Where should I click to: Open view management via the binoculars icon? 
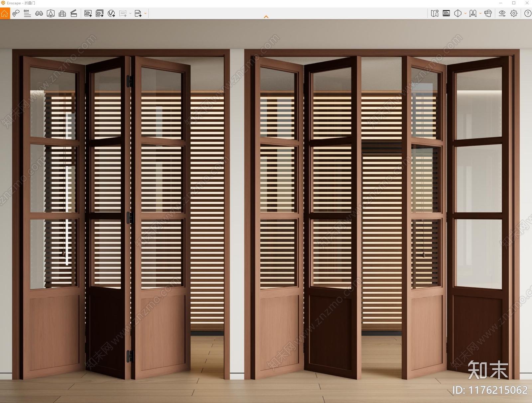pyautogui.click(x=39, y=14)
